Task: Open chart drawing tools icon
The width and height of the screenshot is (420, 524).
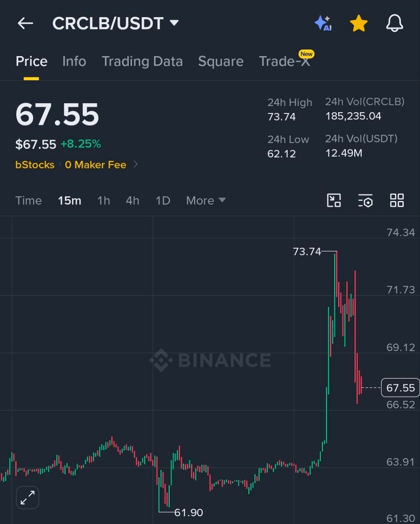Action: [x=334, y=201]
